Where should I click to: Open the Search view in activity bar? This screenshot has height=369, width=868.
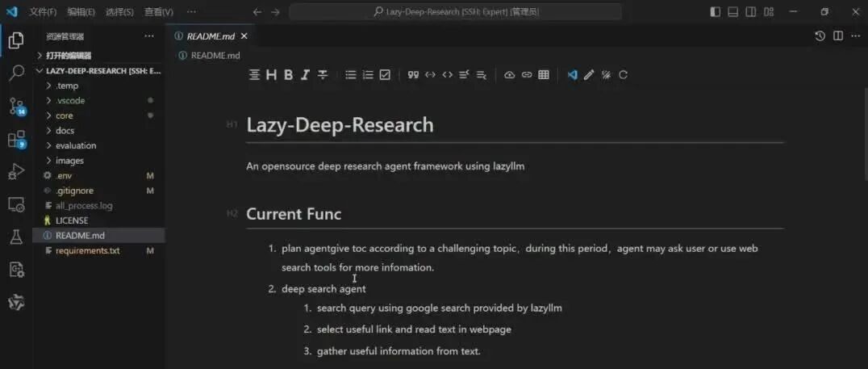click(x=16, y=73)
